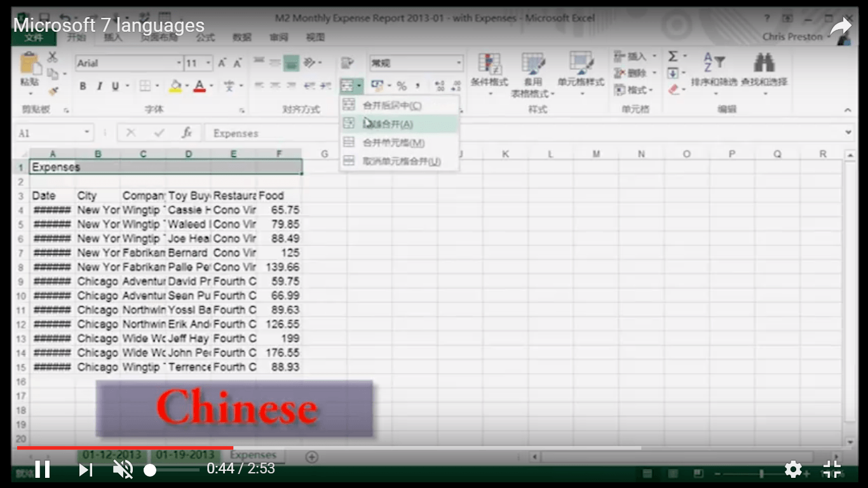Screen dimensions: 868x488
Task: Pause the video playback
Action: (43, 469)
